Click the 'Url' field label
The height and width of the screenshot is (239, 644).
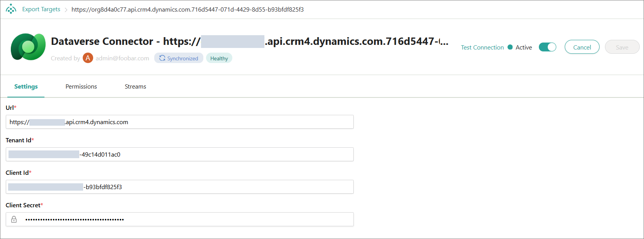(x=10, y=108)
